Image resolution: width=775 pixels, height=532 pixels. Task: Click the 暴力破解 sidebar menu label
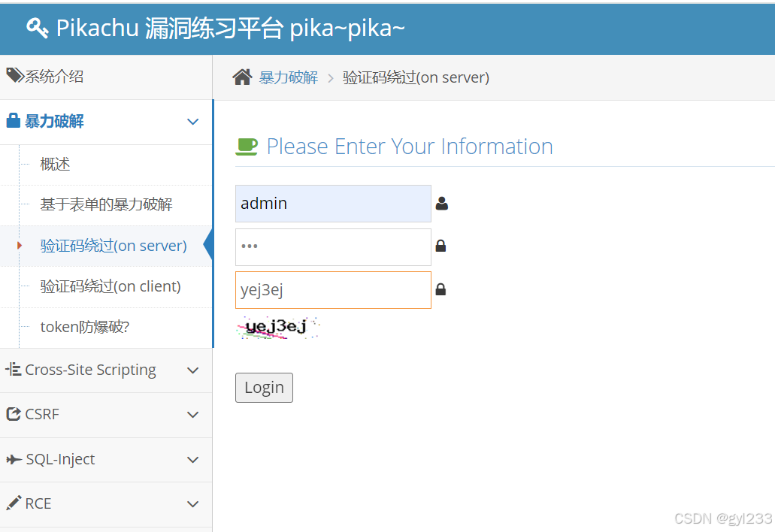pos(54,121)
